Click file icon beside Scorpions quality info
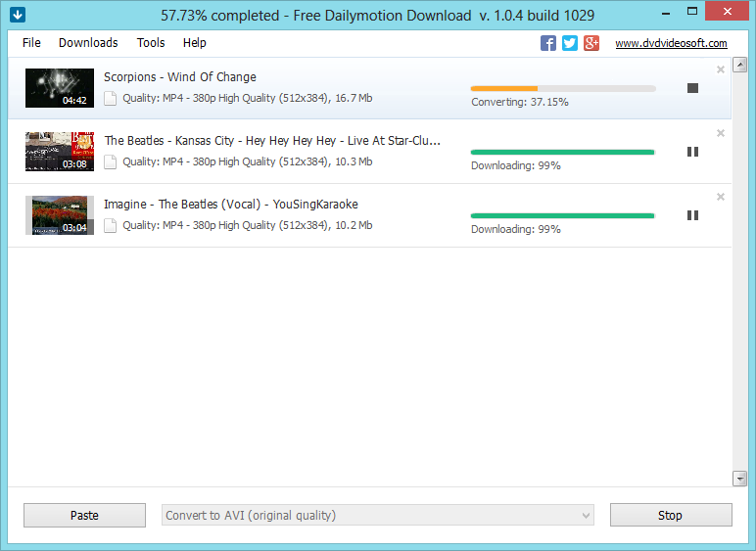Image resolution: width=756 pixels, height=551 pixels. 111,98
